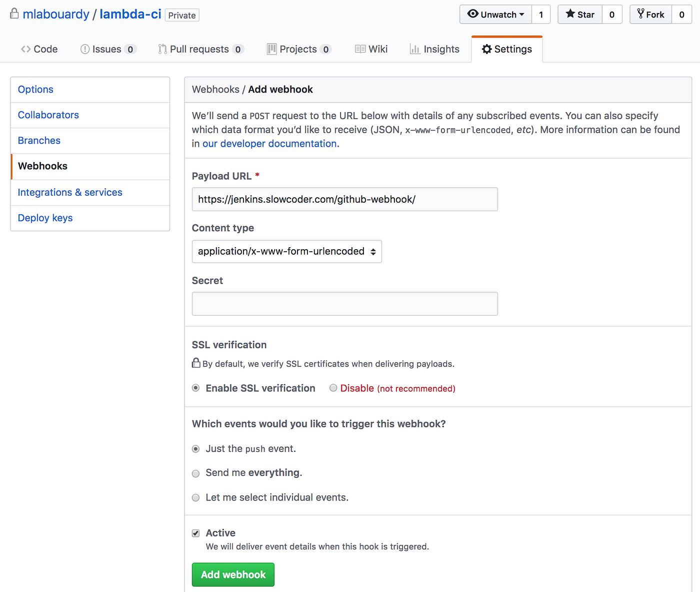Go to the Insights tab
The image size is (700, 592).
coord(434,49)
